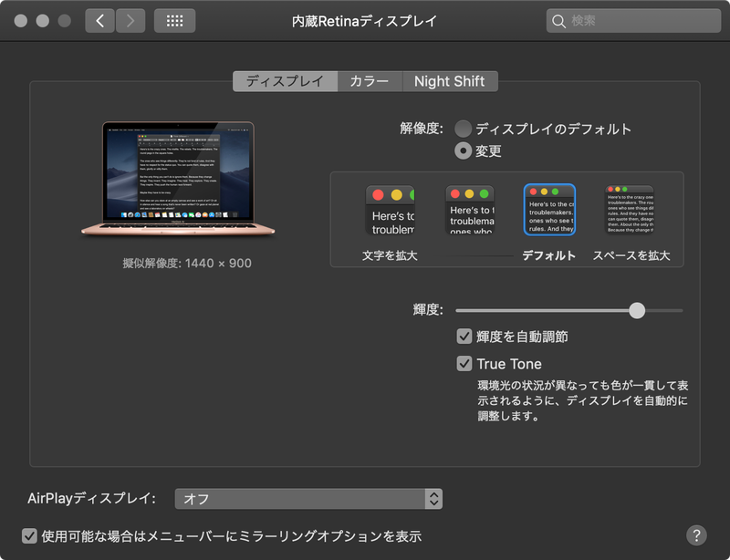Adjust the 輝度 brightness slider
The width and height of the screenshot is (730, 560).
637,310
